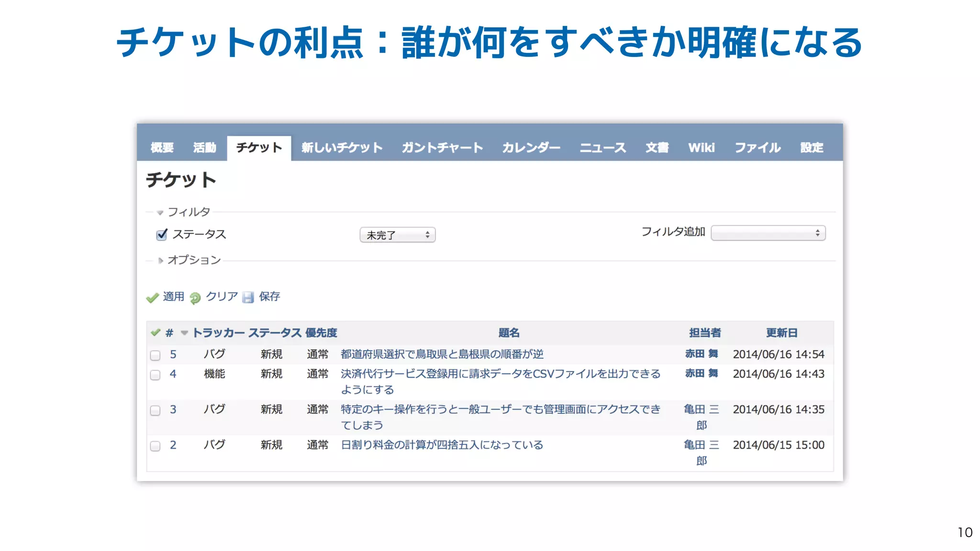The height and width of the screenshot is (551, 980).
Task: Sort by 題名 column header
Action: (509, 333)
